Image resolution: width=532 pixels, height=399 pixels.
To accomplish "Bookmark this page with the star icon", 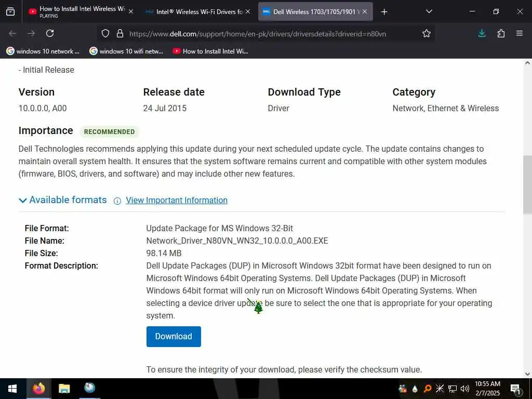I will 427,33.
